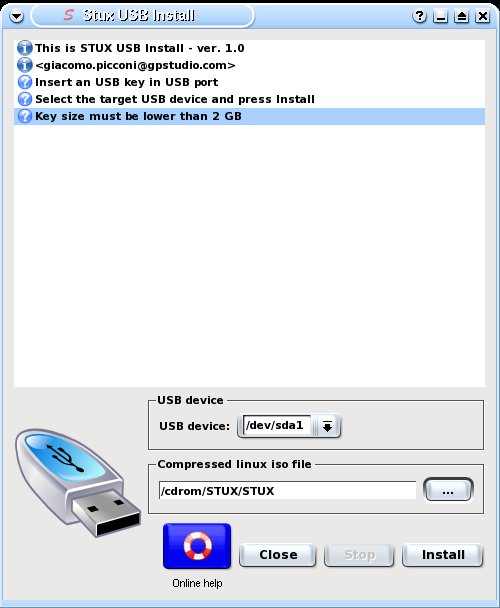Shade the window using the up-arrow title button
The width and height of the screenshot is (500, 608).
(462, 16)
